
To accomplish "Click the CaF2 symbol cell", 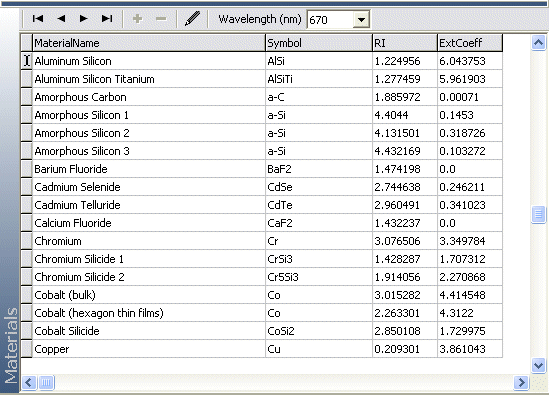I will pos(319,223).
